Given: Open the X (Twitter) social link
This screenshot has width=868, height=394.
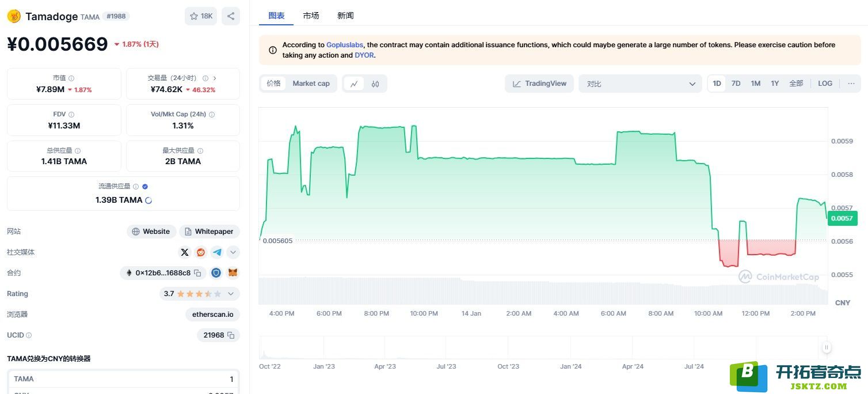Looking at the screenshot, I should (184, 252).
